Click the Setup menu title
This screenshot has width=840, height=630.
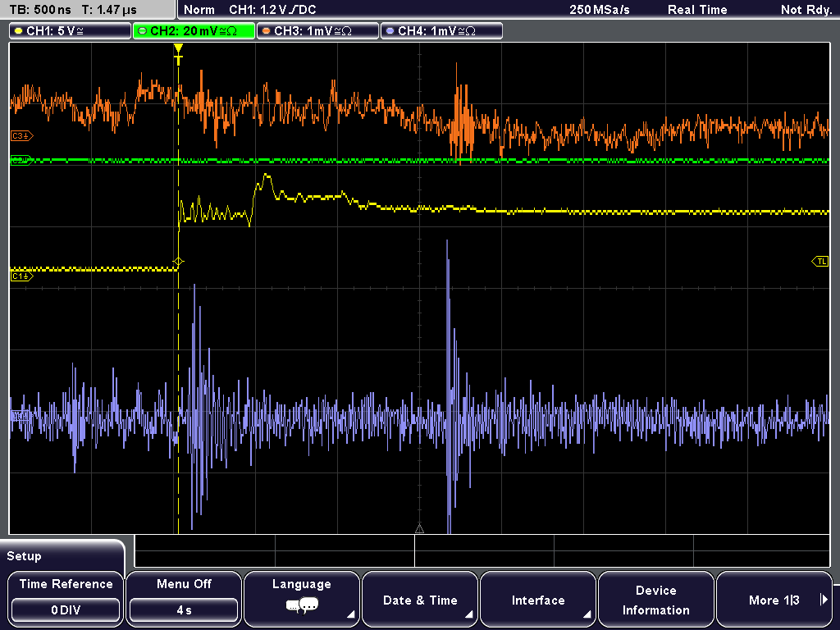click(24, 556)
